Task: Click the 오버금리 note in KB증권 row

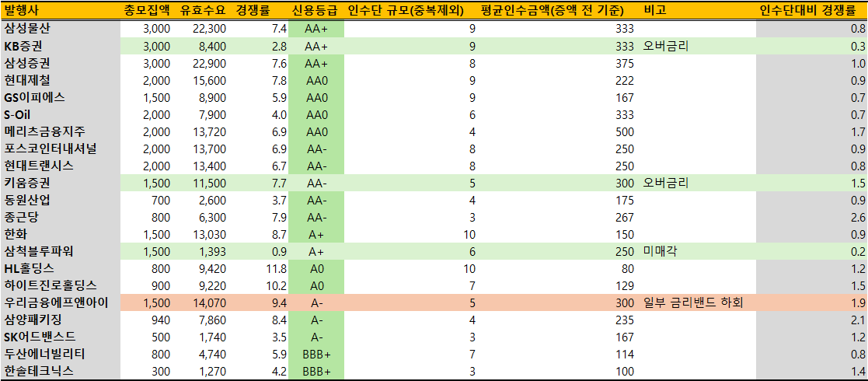Action: tap(666, 46)
